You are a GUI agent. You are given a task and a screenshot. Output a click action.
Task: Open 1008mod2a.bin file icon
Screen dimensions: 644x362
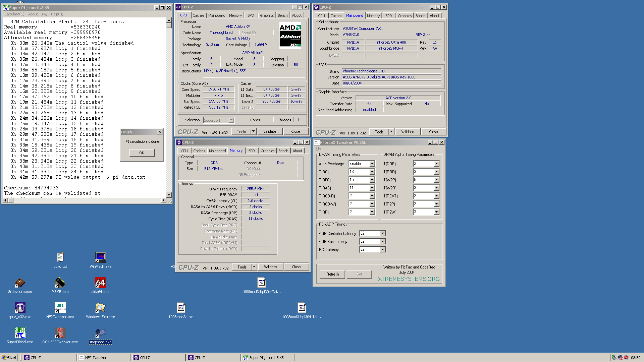181,311
